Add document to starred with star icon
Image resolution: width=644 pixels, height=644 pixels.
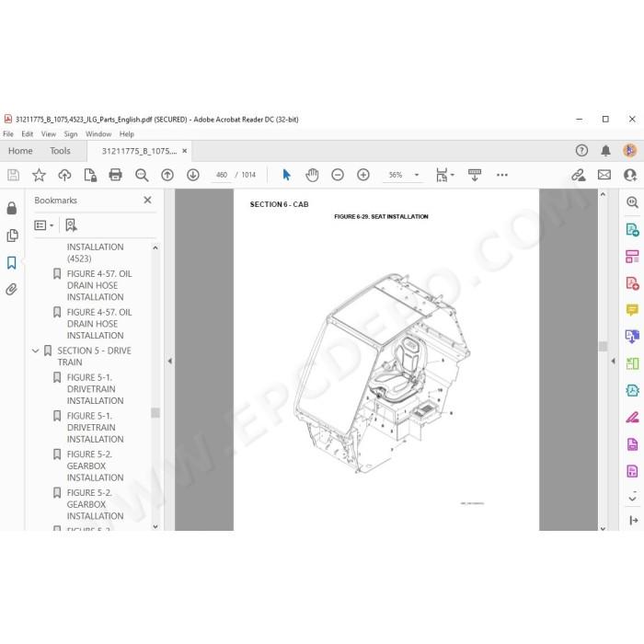pyautogui.click(x=39, y=175)
